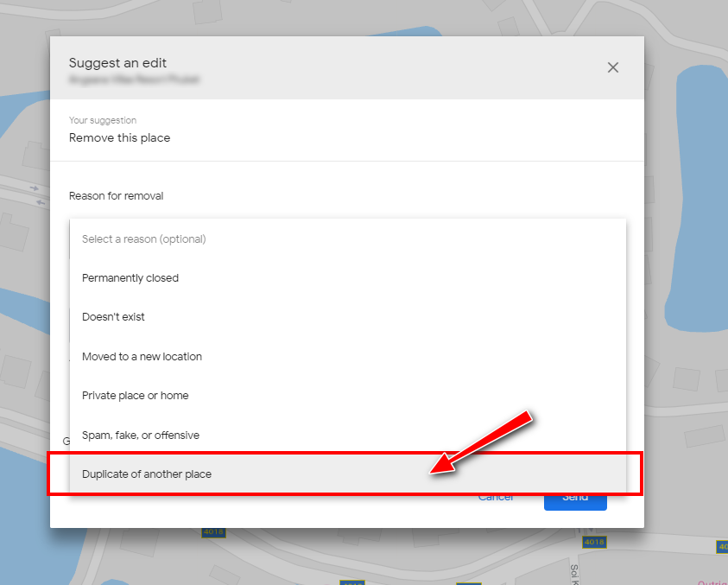728x585 pixels.
Task: Click the partially hidden Cancel link
Action: coord(496,498)
